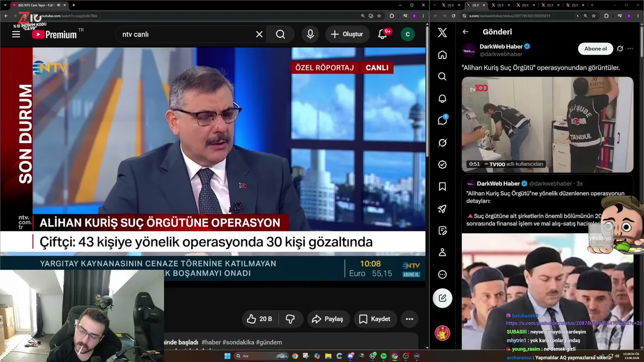This screenshot has width=644, height=362.
Task: Open X Bookmarks in sidebar
Action: [x=442, y=187]
